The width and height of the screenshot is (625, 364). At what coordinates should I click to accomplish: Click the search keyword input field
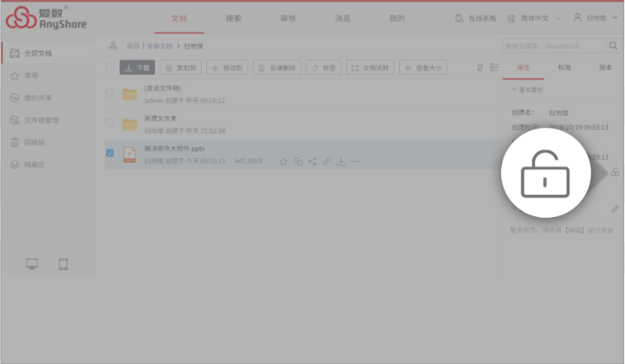tap(553, 46)
